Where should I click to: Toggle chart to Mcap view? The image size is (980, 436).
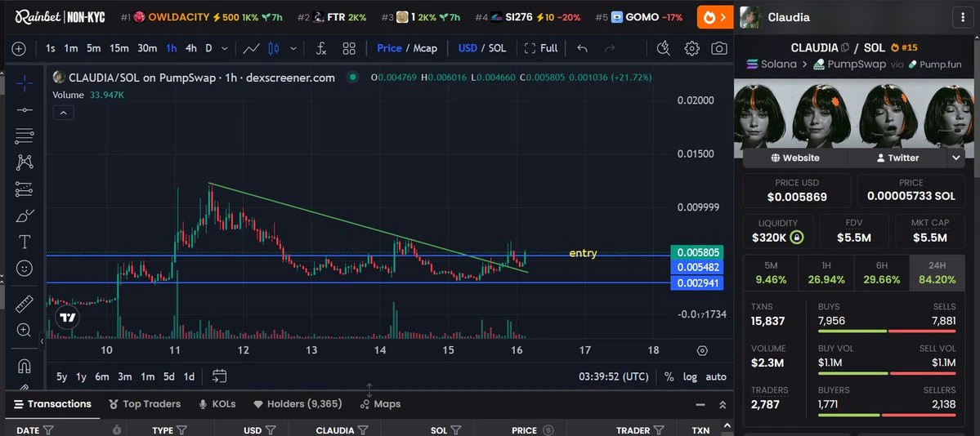(x=425, y=48)
